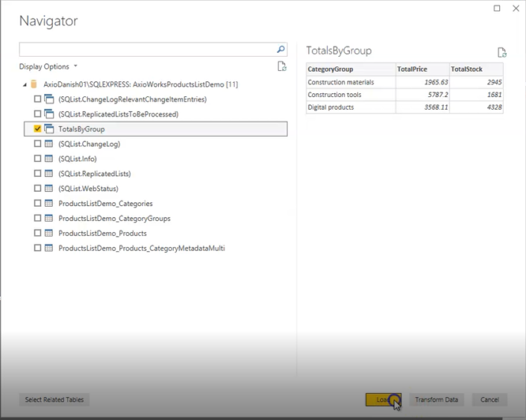This screenshot has width=526, height=420.
Task: Click the TotalsByGroup view icon
Action: pyautogui.click(x=49, y=129)
